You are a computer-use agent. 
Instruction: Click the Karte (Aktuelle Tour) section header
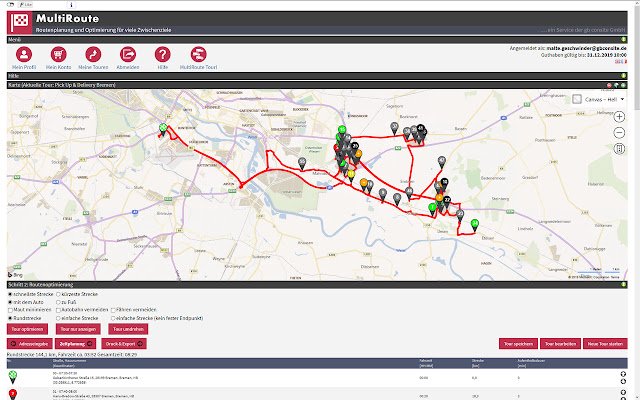[317, 85]
